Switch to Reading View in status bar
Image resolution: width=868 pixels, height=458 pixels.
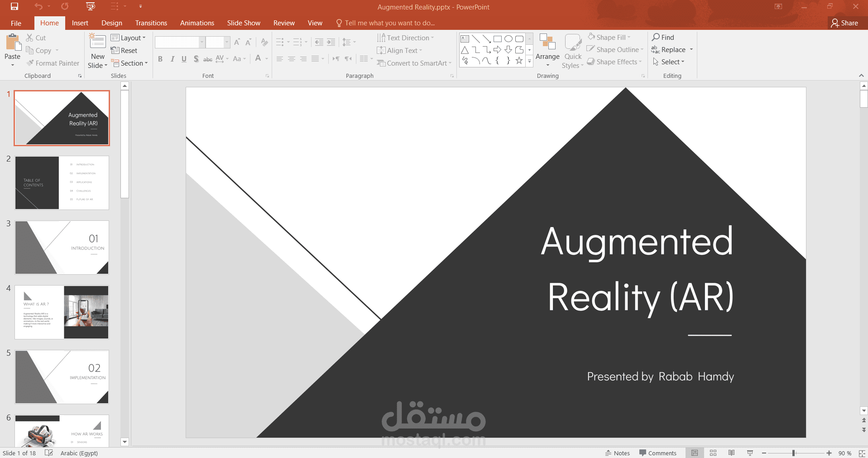point(731,453)
